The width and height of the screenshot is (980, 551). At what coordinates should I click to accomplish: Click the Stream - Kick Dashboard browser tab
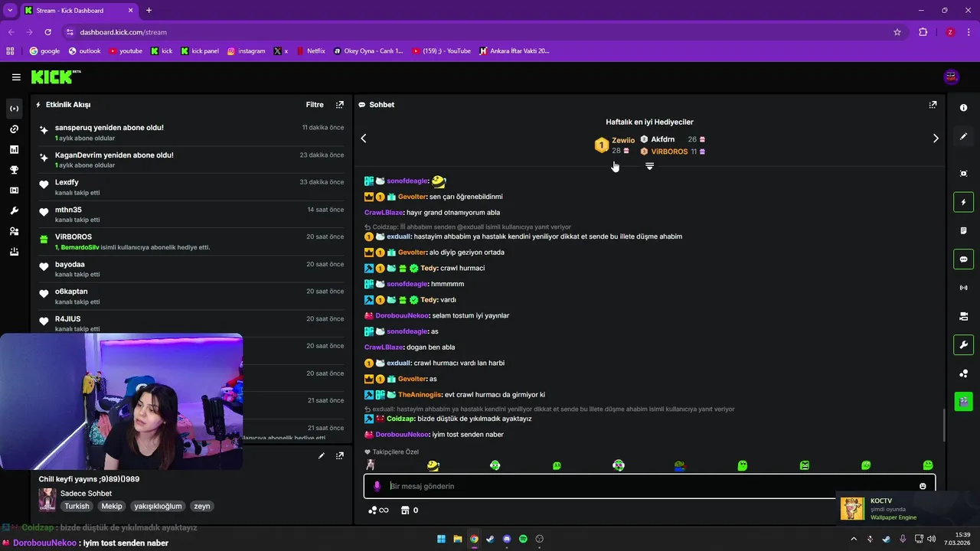click(79, 11)
